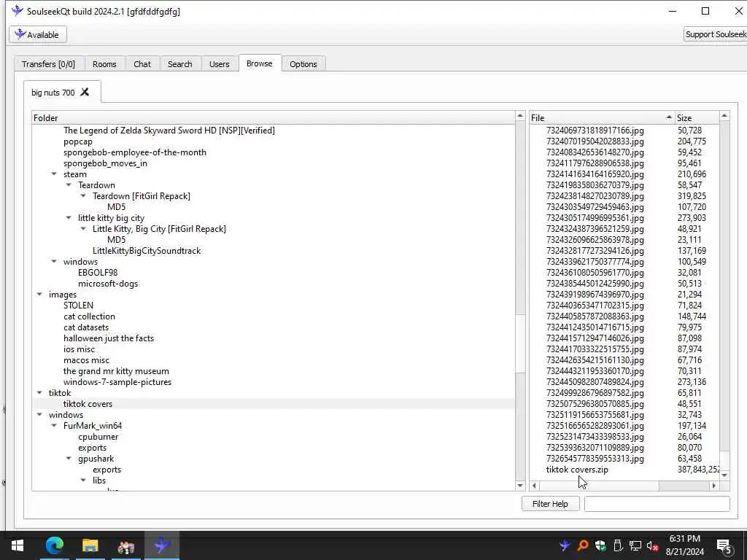747x560 pixels.
Task: Click folder tree scroll up arrow
Action: (520, 116)
